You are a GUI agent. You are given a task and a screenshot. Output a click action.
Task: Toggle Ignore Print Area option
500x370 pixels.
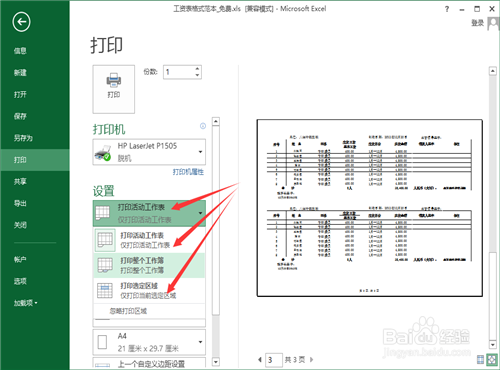(149, 311)
